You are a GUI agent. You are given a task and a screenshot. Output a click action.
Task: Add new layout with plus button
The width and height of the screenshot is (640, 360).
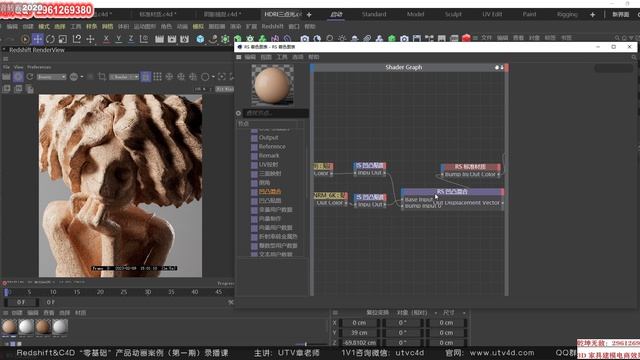click(592, 15)
